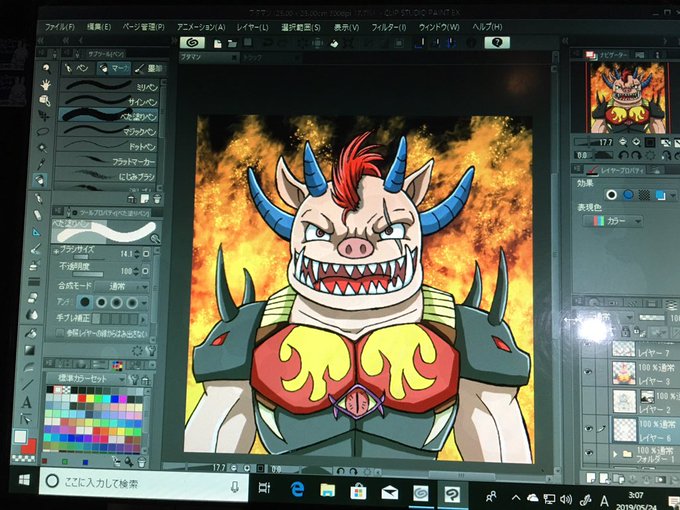Choose ドットペン sub tool
680x510 pixels.
point(106,146)
